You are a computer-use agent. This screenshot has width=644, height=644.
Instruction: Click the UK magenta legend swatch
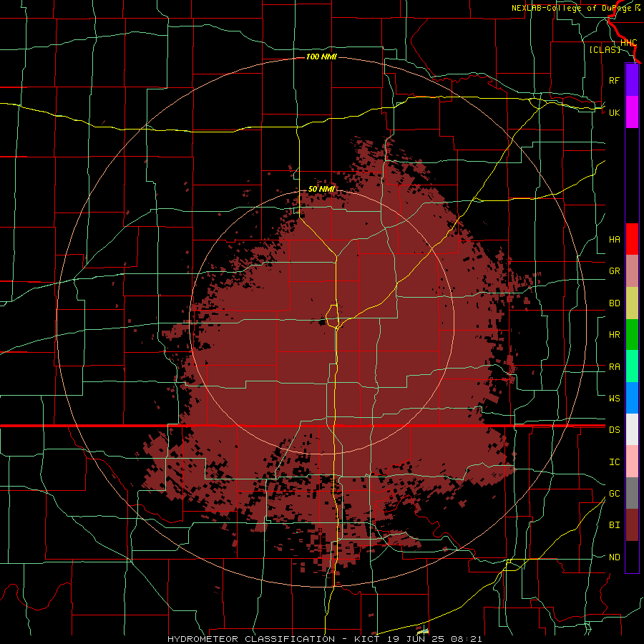click(632, 112)
